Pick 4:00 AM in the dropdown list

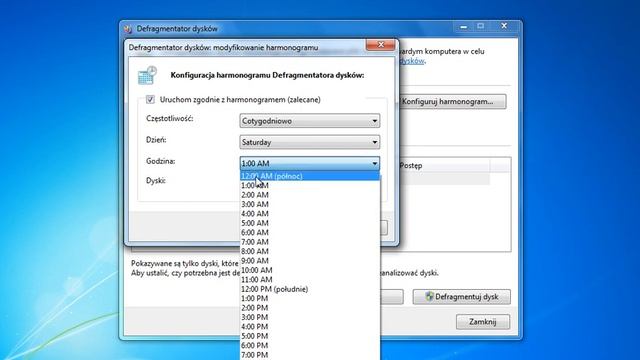pyautogui.click(x=310, y=214)
